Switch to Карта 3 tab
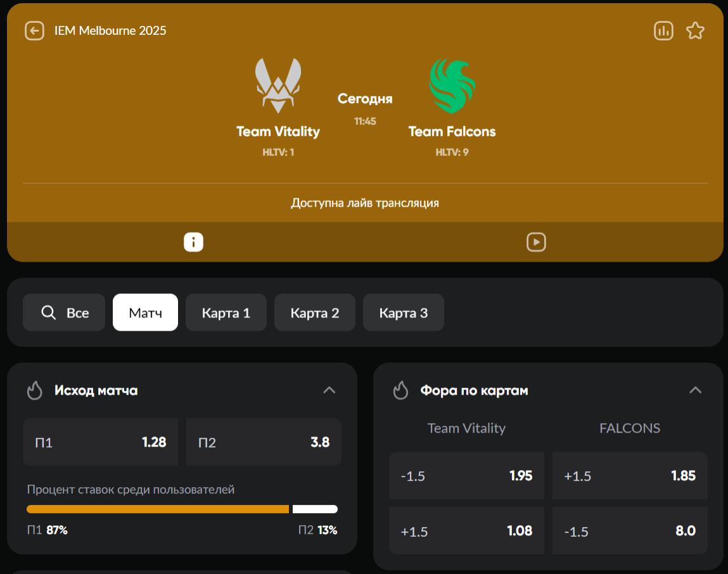This screenshot has width=728, height=574. point(404,312)
